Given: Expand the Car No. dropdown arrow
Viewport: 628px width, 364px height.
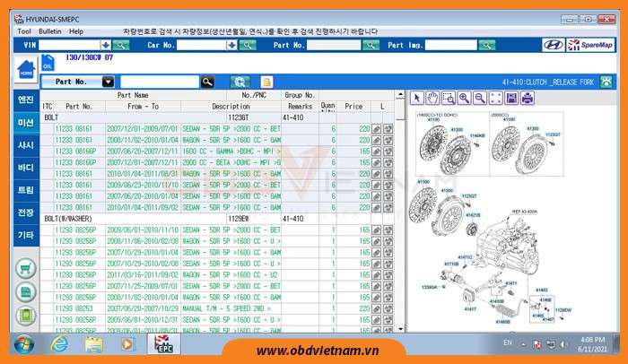Looking at the screenshot, I should [x=231, y=45].
